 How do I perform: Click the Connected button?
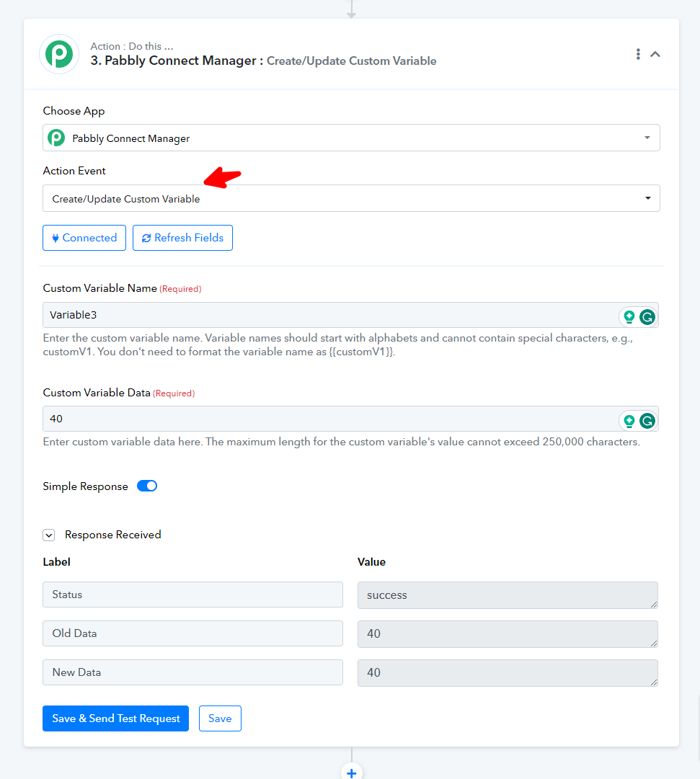coord(84,238)
